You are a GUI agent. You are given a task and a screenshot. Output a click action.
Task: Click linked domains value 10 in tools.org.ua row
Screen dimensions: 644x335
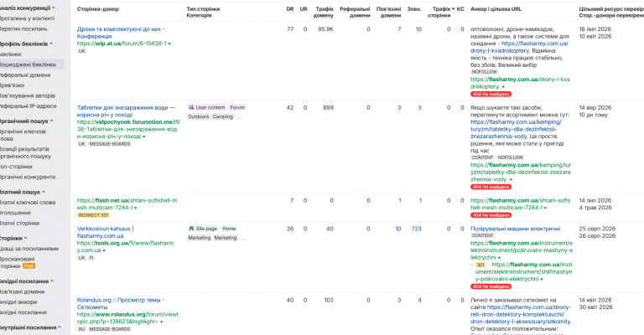(398, 229)
